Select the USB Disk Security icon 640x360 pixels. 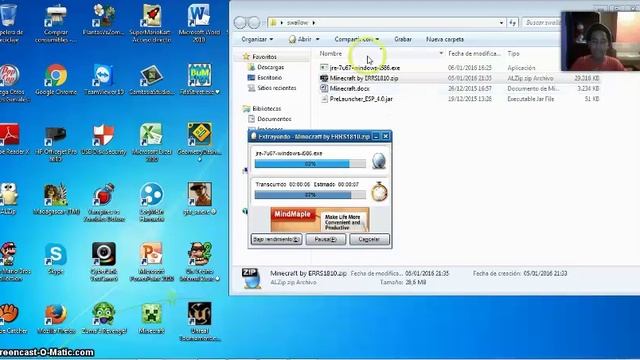(x=104, y=140)
